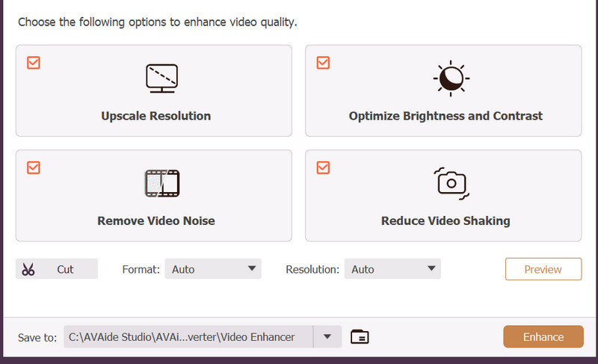The width and height of the screenshot is (598, 364).
Task: Open the output folder icon
Action: pyautogui.click(x=360, y=336)
